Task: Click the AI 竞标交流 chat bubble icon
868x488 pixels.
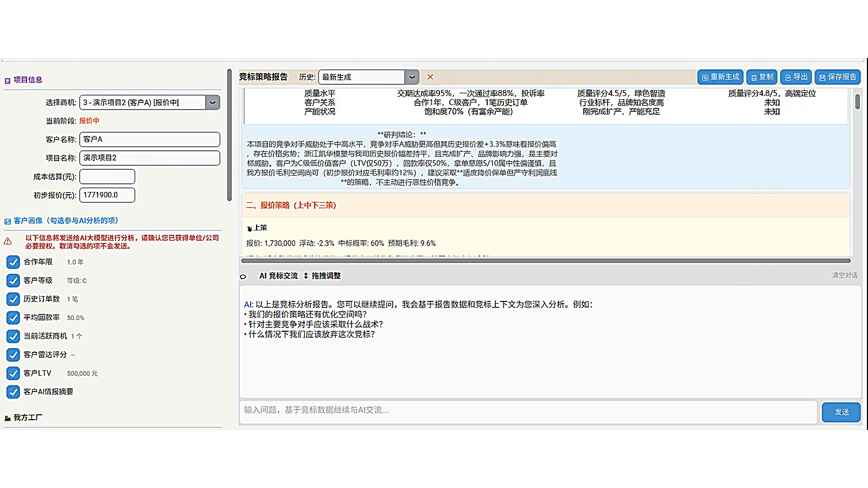Action: (x=243, y=277)
